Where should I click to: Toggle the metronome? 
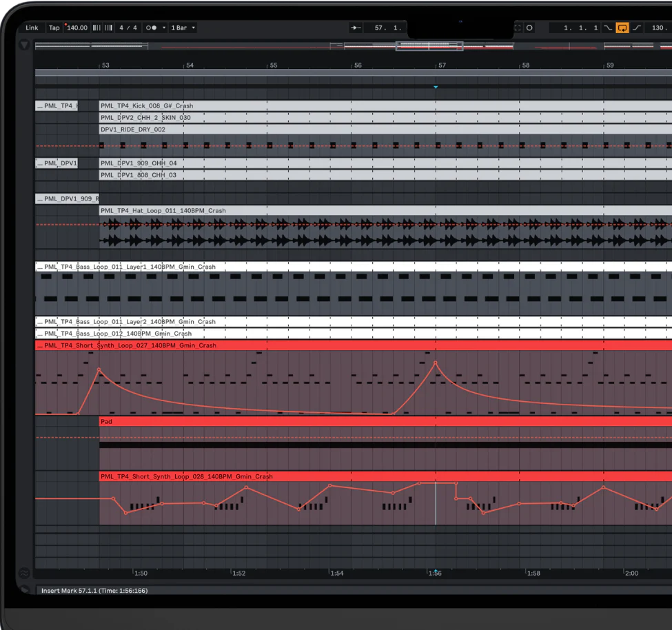[151, 28]
